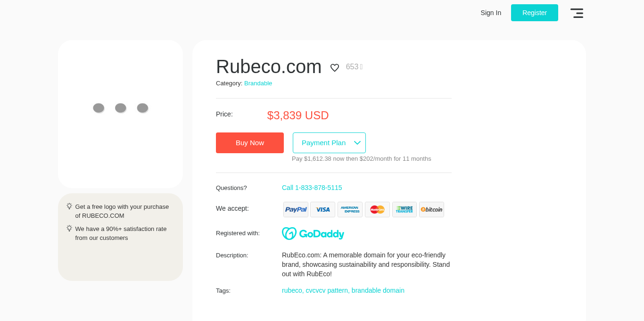Click the 653 favorites count
644x321 pixels.
(352, 67)
